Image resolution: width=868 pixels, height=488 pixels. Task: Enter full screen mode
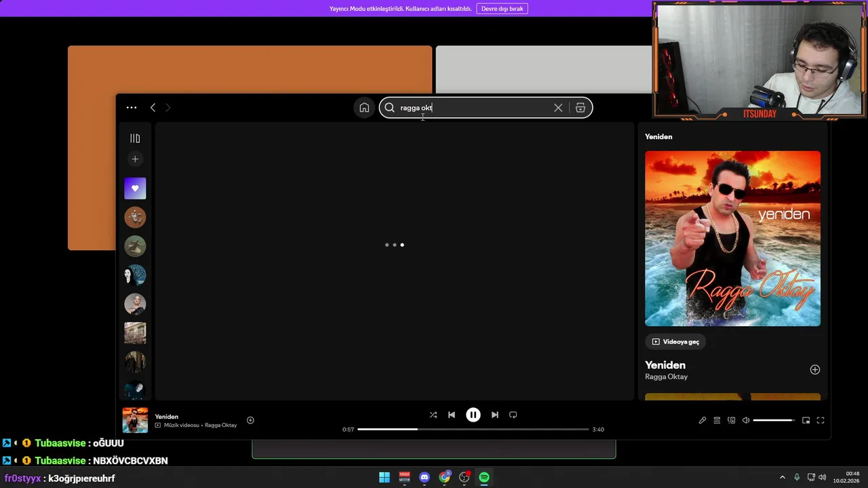click(821, 420)
